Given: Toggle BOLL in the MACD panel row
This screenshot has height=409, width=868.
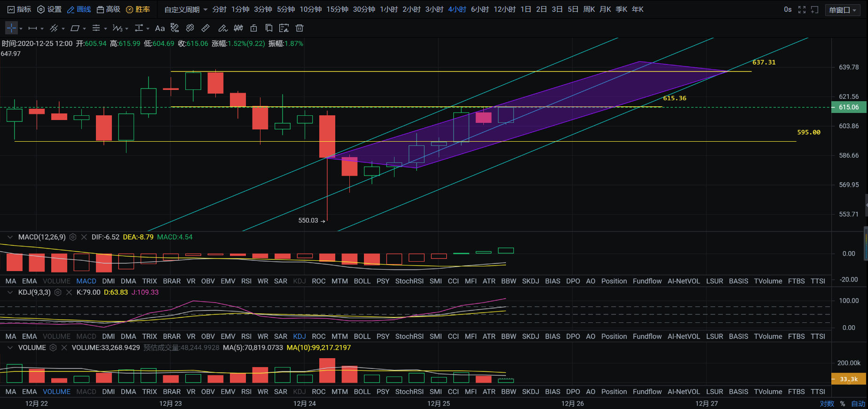Looking at the screenshot, I should 362,281.
